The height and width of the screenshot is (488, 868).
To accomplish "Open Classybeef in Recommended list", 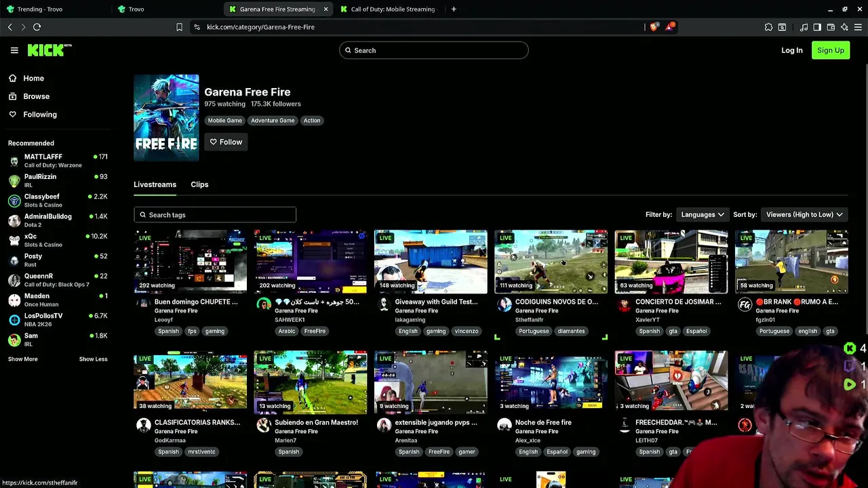I will pyautogui.click(x=58, y=200).
